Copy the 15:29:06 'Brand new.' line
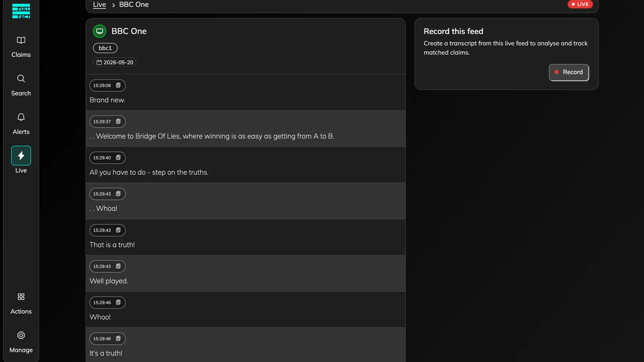 tap(118, 85)
